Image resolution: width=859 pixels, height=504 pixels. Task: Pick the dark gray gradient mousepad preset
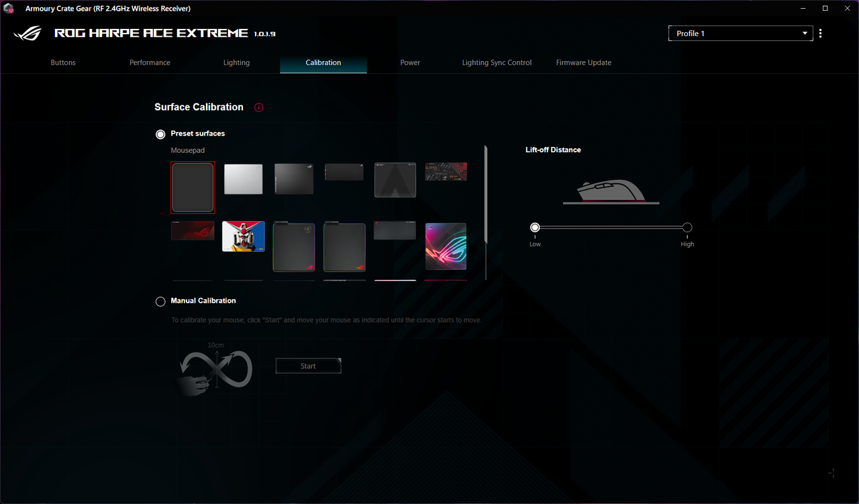[x=294, y=179]
